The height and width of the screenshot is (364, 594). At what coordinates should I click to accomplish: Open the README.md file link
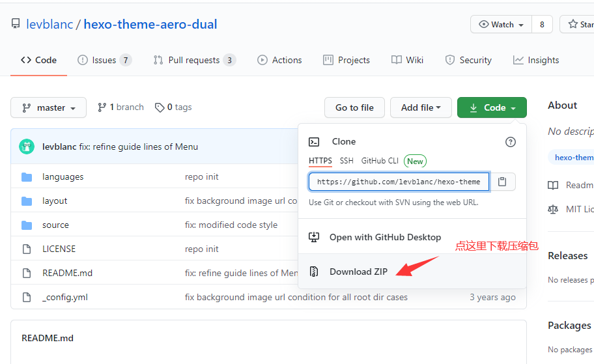(x=67, y=273)
